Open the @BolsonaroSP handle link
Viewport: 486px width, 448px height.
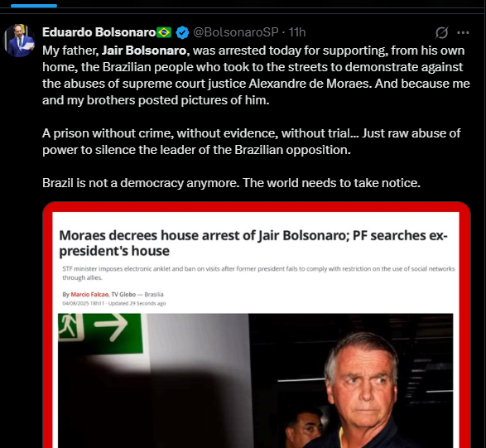[236, 32]
